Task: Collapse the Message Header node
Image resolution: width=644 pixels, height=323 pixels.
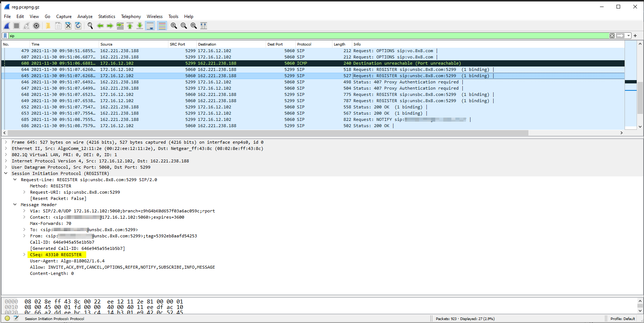Action: [x=15, y=205]
